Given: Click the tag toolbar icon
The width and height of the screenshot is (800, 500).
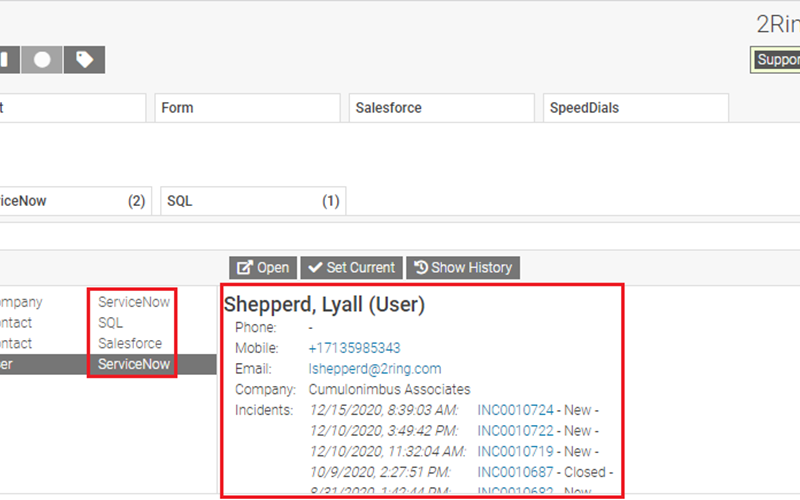Looking at the screenshot, I should click(x=84, y=60).
